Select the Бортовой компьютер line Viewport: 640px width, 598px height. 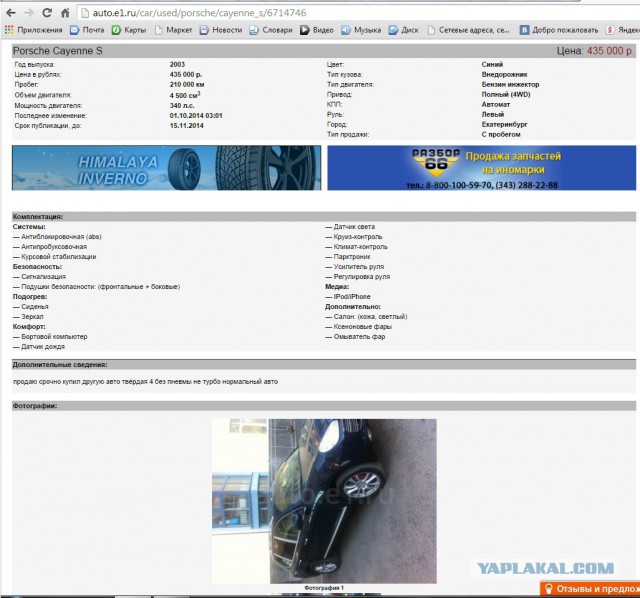[x=50, y=337]
